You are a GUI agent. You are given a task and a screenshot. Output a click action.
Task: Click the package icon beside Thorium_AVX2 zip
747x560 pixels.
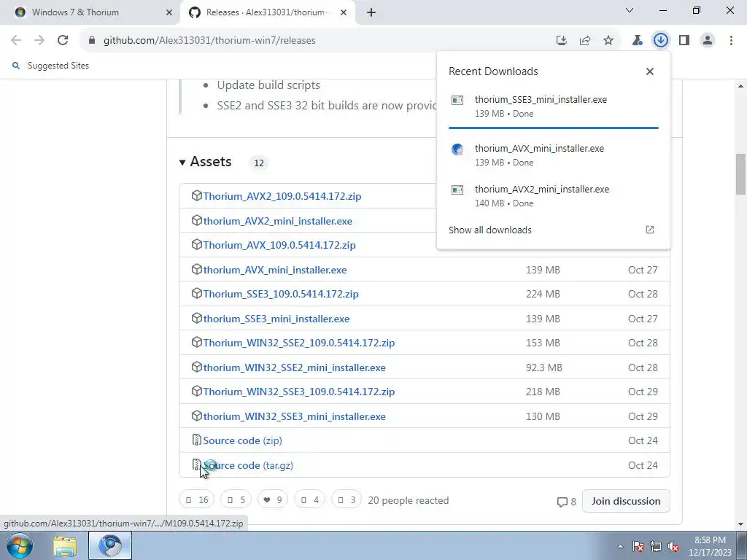tap(196, 195)
